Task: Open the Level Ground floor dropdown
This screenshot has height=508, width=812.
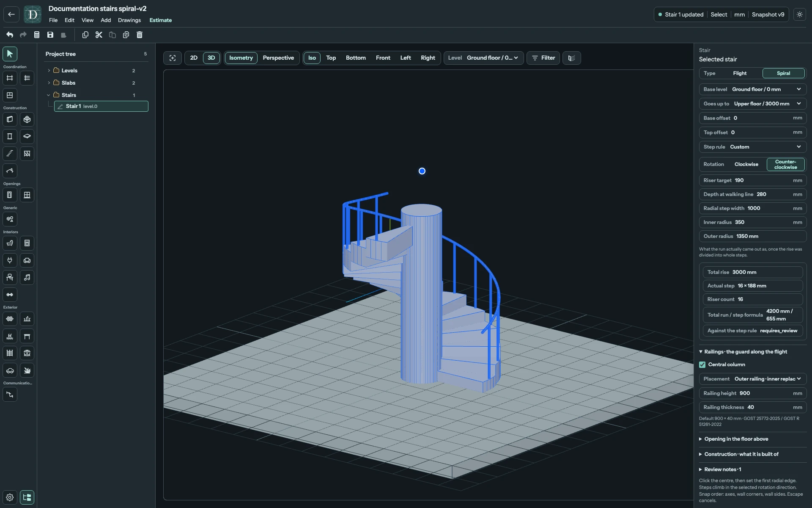Action: pos(484,58)
